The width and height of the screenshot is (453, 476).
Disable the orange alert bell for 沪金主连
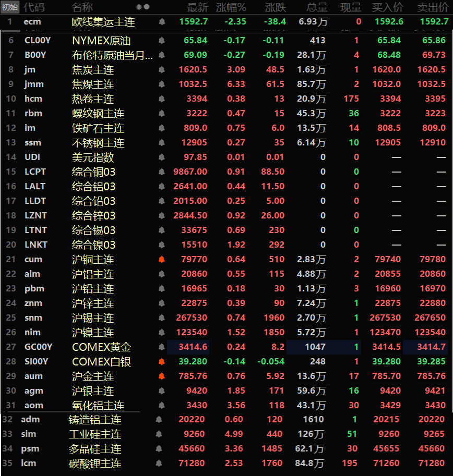(x=162, y=376)
